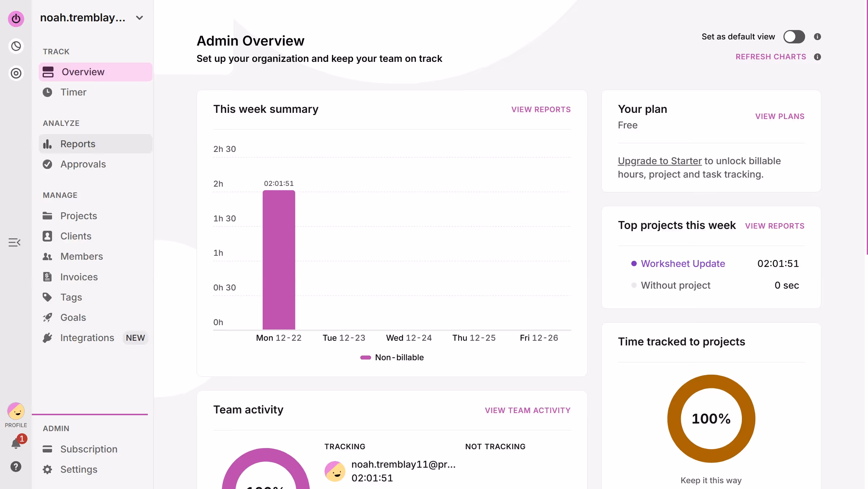
Task: Click the Invoices document icon
Action: click(47, 277)
